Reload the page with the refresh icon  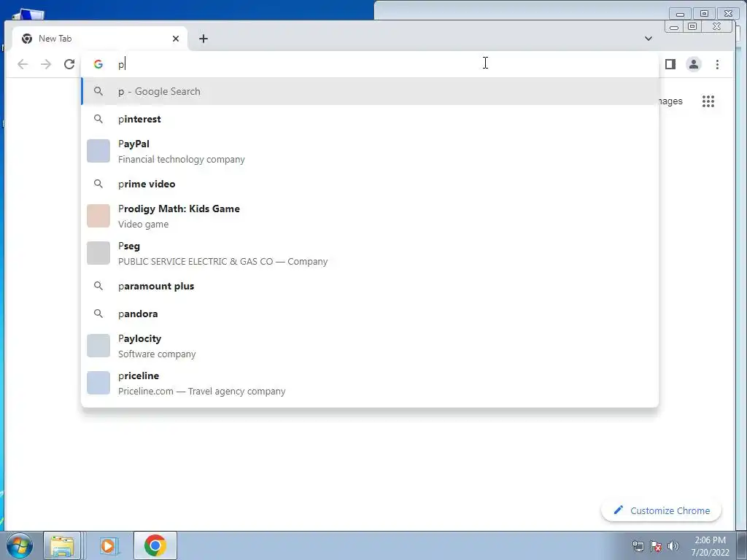coord(69,64)
